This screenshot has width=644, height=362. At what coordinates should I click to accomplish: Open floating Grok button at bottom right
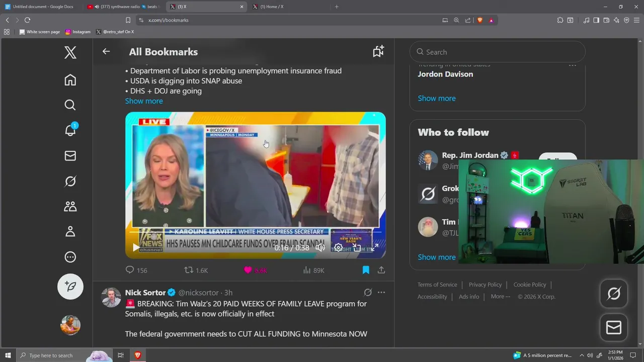point(614,294)
